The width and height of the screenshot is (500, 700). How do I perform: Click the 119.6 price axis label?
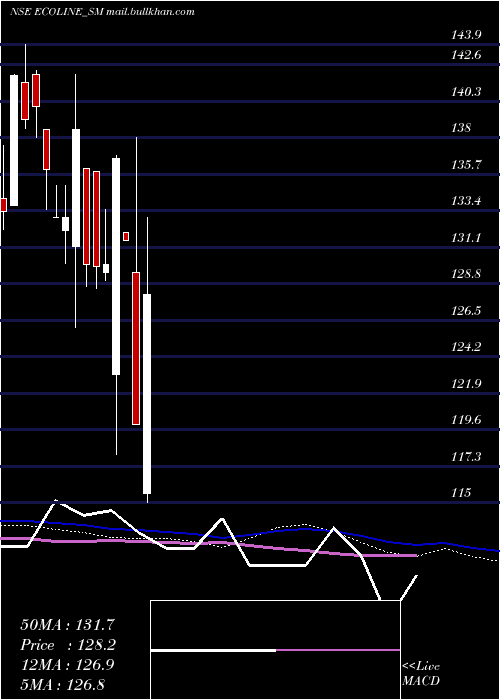pyautogui.click(x=467, y=420)
